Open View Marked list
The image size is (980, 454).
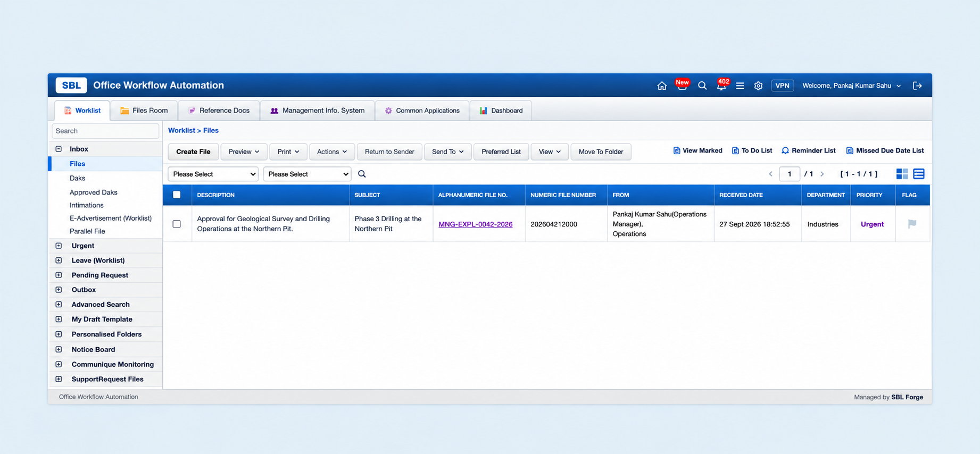coord(697,151)
